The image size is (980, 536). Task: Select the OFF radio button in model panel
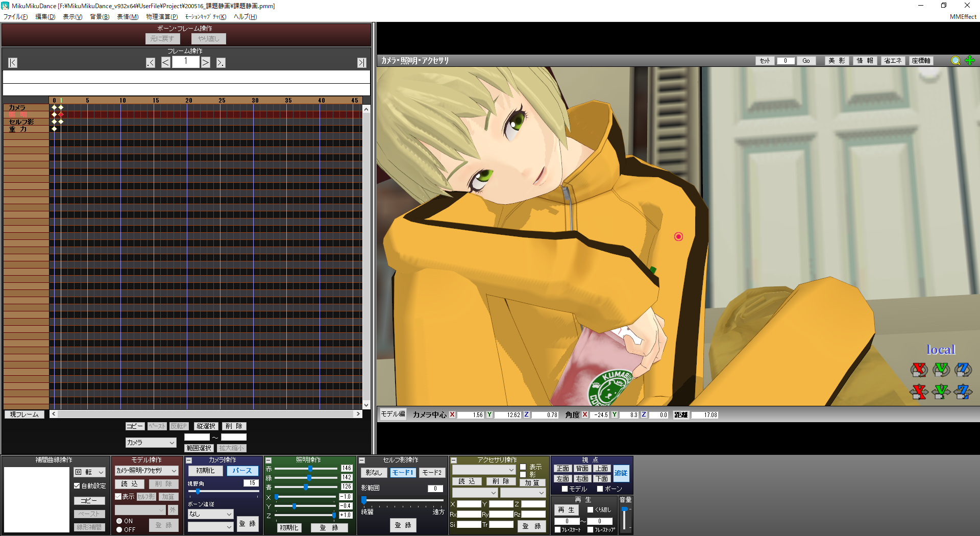(x=119, y=530)
